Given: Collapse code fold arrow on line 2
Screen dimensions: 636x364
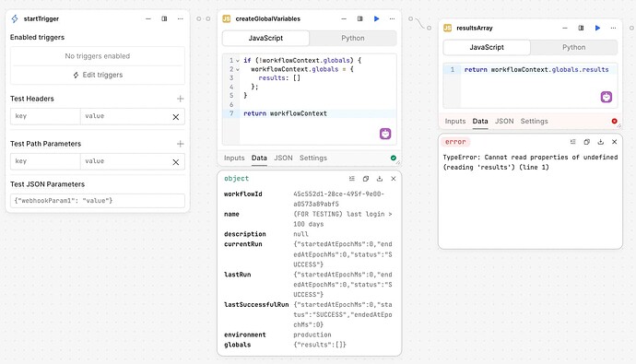Looking at the screenshot, I should click(238, 70).
